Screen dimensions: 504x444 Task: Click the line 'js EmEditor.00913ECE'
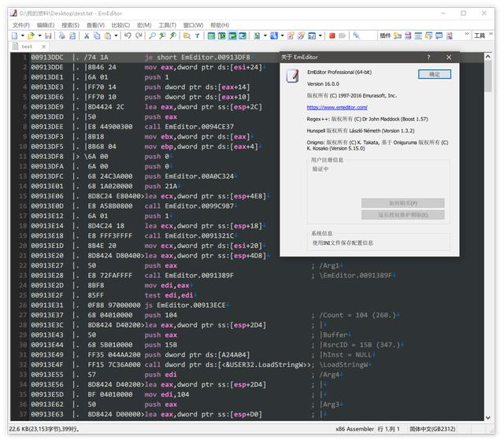point(185,305)
